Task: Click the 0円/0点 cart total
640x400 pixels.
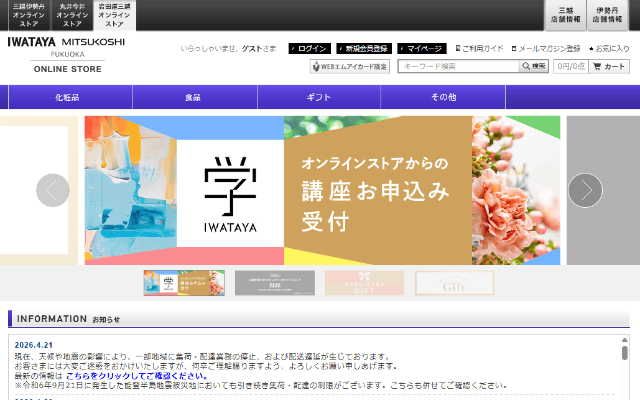Action: click(571, 66)
